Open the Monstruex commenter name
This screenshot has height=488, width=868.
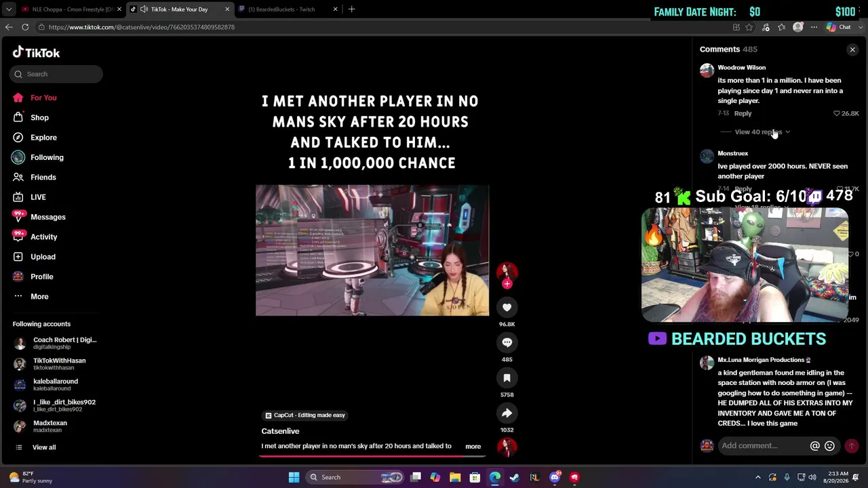pos(732,153)
